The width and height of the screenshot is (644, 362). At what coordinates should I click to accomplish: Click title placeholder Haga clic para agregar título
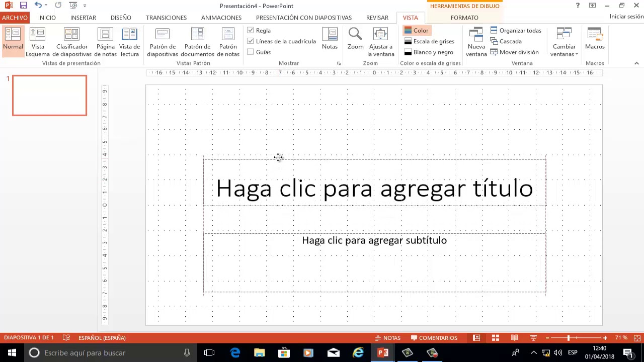click(374, 188)
